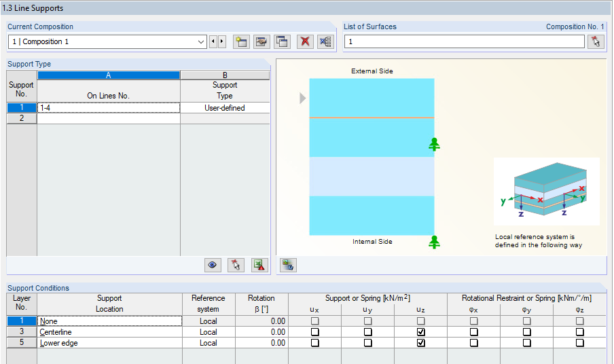
Task: Delete current composition red X icon
Action: (305, 41)
